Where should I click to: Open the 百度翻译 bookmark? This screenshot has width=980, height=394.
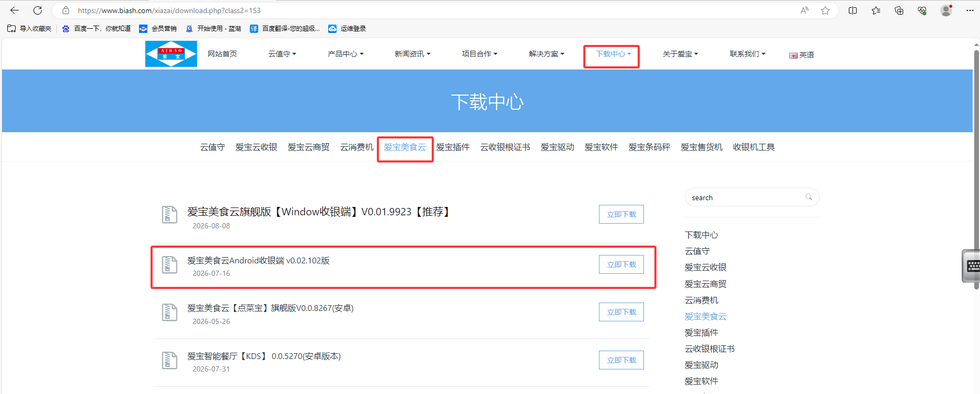(285, 29)
